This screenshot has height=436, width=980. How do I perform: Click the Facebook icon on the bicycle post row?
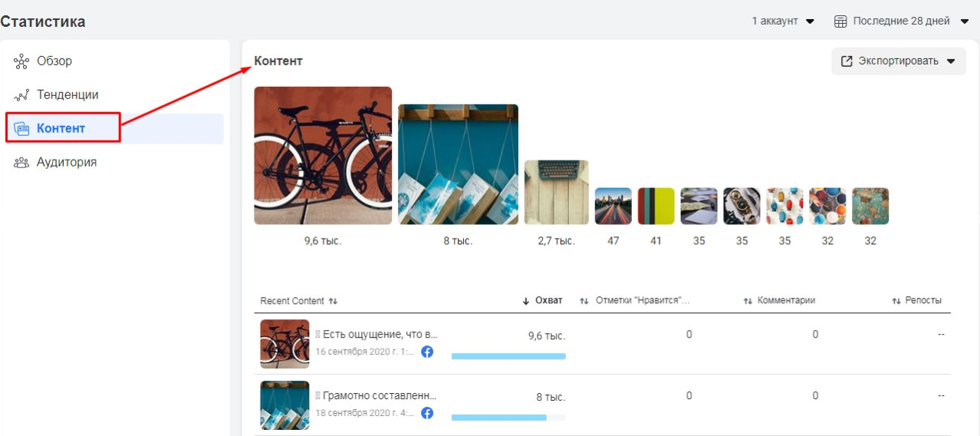(x=427, y=352)
